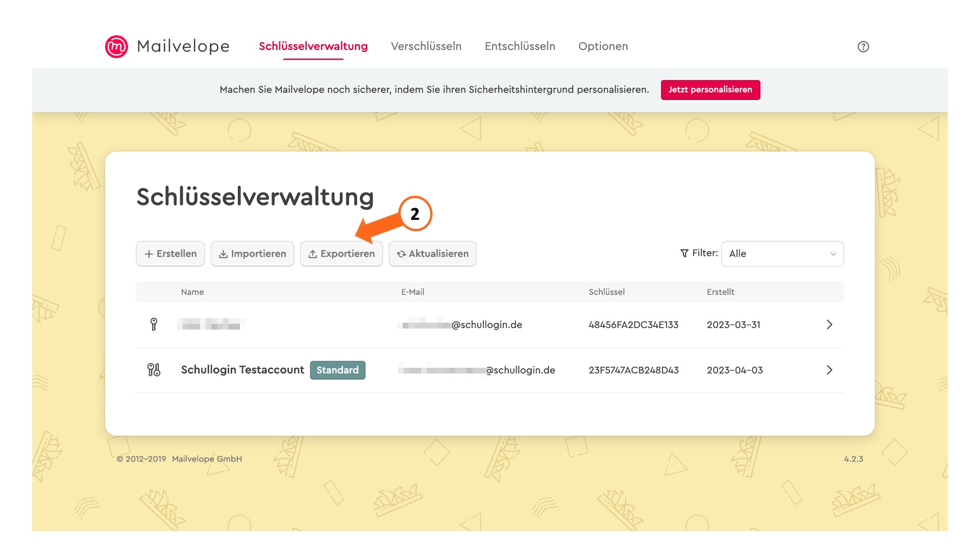Click the version number 4.2.3
The height and width of the screenshot is (551, 980).
[x=853, y=459]
